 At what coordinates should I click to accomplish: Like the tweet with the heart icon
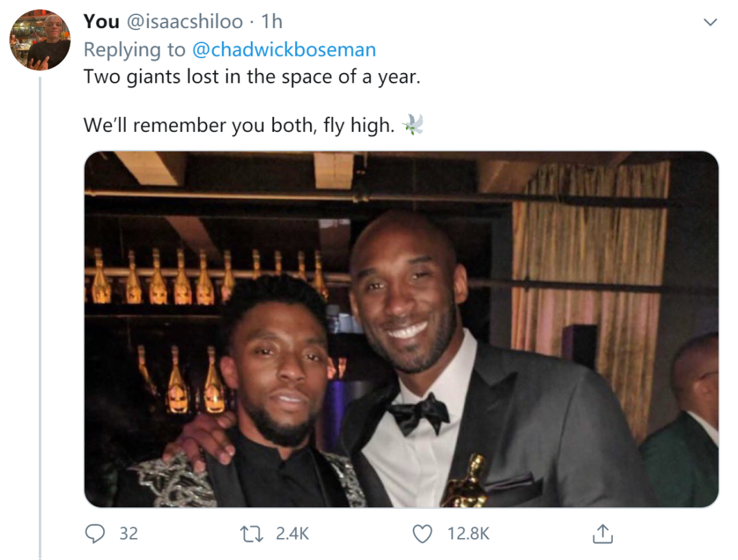pos(424,534)
